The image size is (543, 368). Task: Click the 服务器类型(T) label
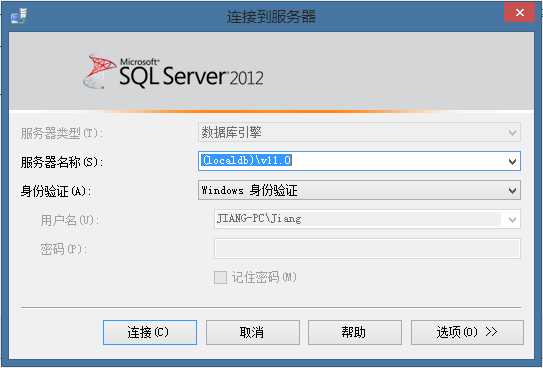(x=62, y=133)
